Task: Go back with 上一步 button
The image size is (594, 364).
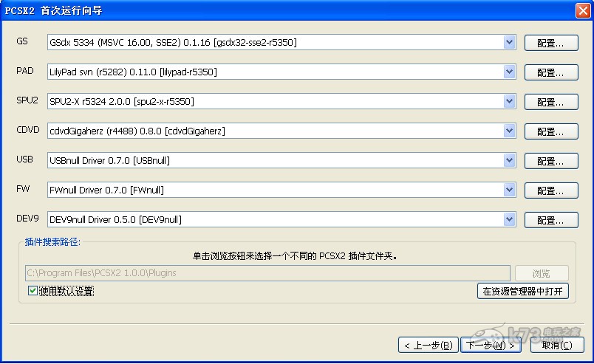Action: (429, 345)
